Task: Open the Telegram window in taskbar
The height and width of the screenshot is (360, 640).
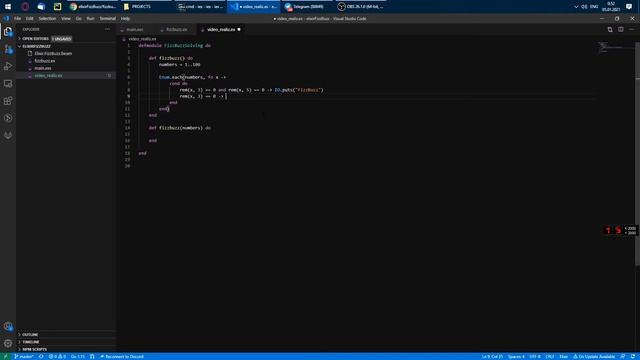Action: click(x=307, y=7)
